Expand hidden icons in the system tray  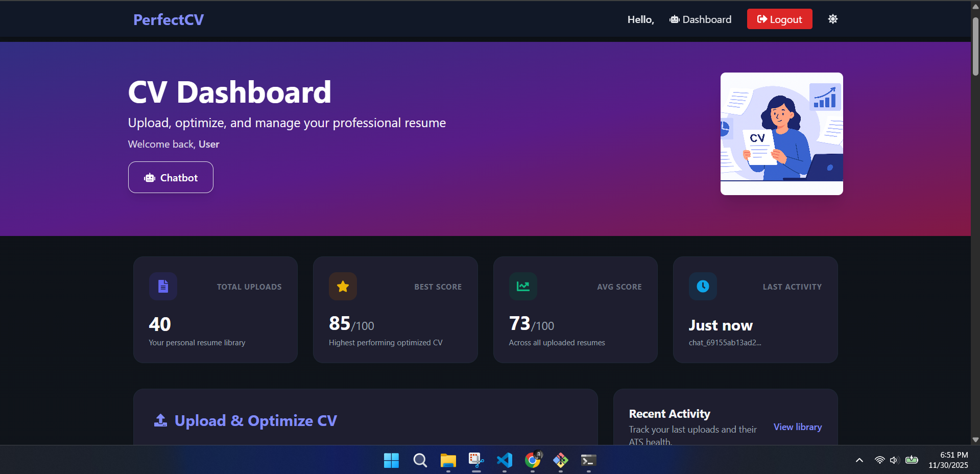point(859,460)
